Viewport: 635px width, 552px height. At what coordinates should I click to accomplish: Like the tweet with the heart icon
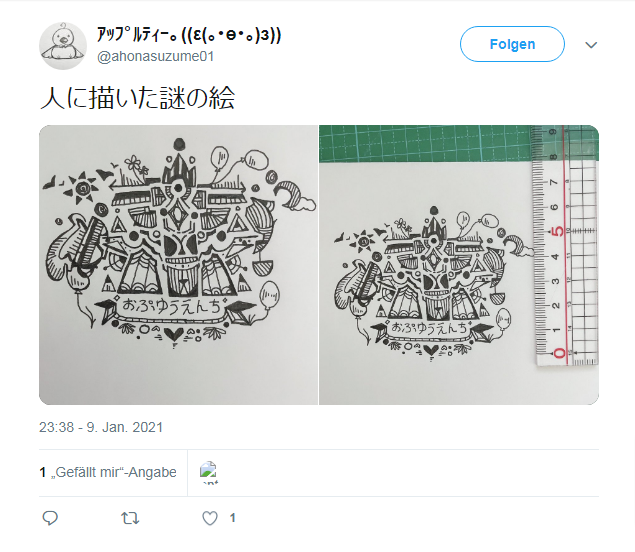[210, 518]
